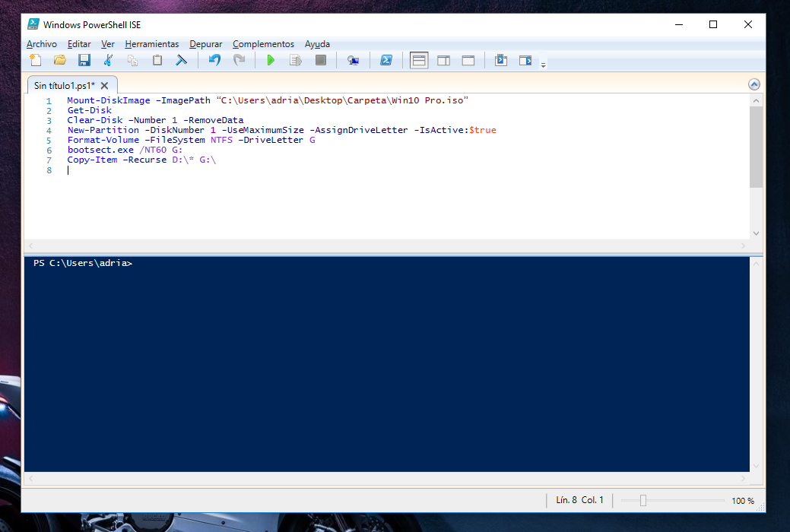Click the script pane scroll right arrow
790x532 pixels.
click(743, 245)
